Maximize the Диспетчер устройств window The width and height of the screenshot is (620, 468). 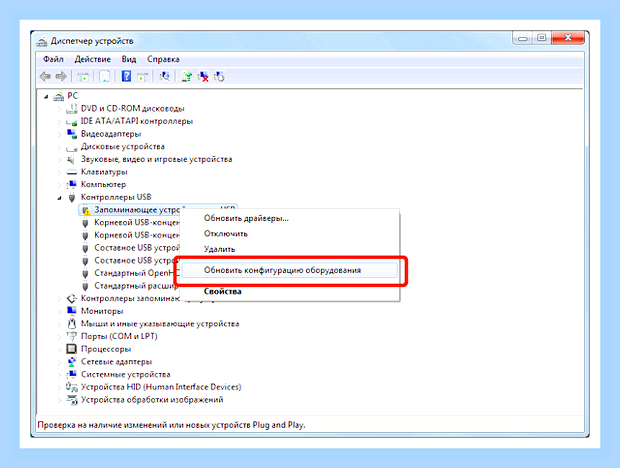[542, 38]
